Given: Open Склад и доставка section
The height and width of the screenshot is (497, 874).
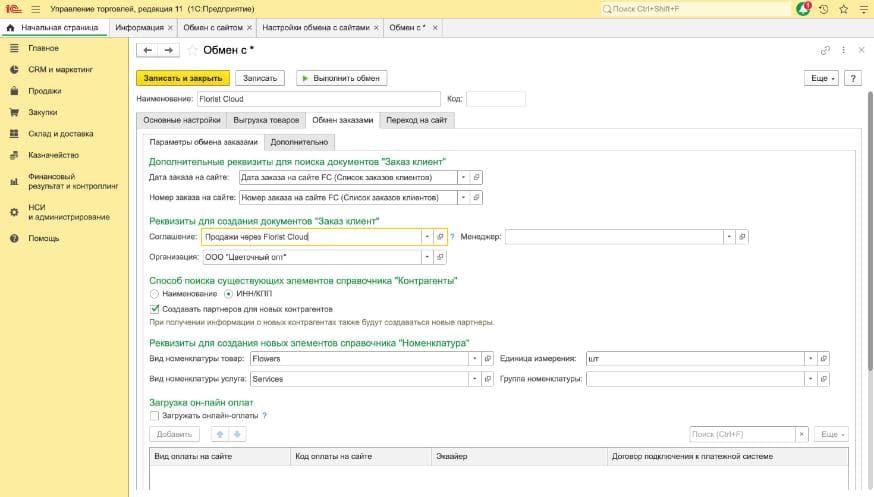Looking at the screenshot, I should (x=61, y=134).
